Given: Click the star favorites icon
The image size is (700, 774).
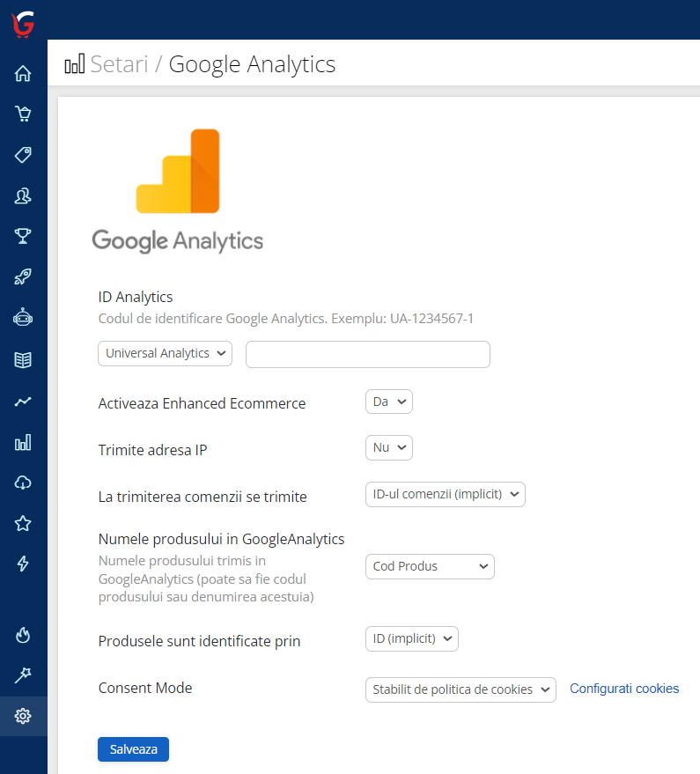Looking at the screenshot, I should 23,523.
